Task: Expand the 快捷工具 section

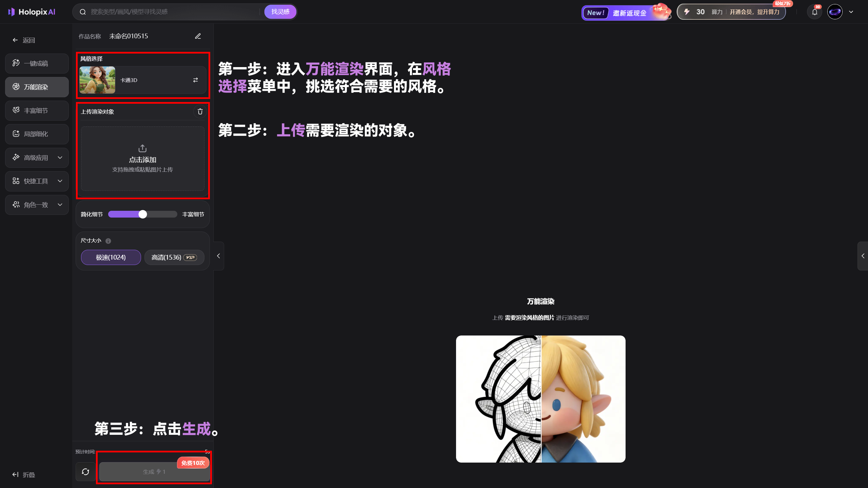Action: (37, 181)
